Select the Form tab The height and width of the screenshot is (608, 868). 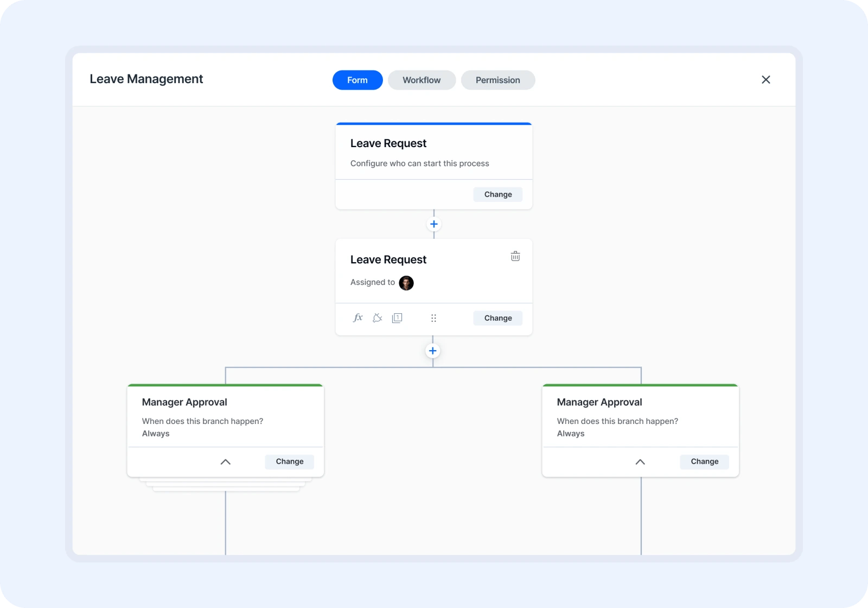click(x=357, y=80)
